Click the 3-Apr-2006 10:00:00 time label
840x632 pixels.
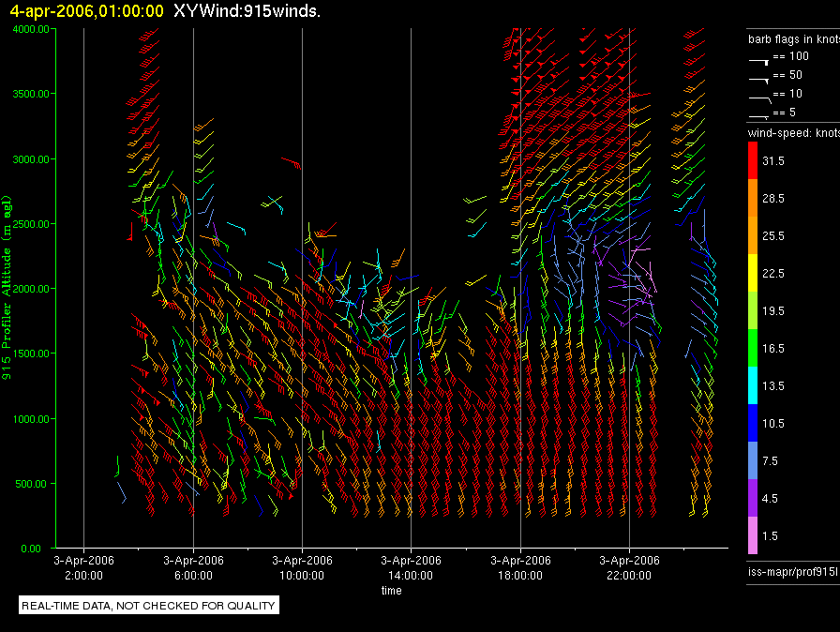tap(302, 567)
